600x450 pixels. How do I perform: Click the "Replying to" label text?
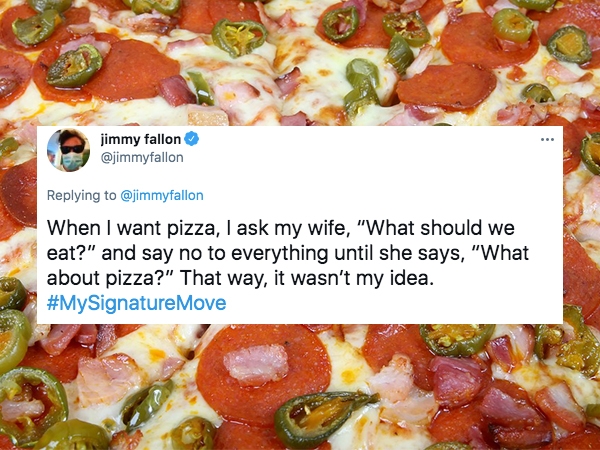point(83,195)
